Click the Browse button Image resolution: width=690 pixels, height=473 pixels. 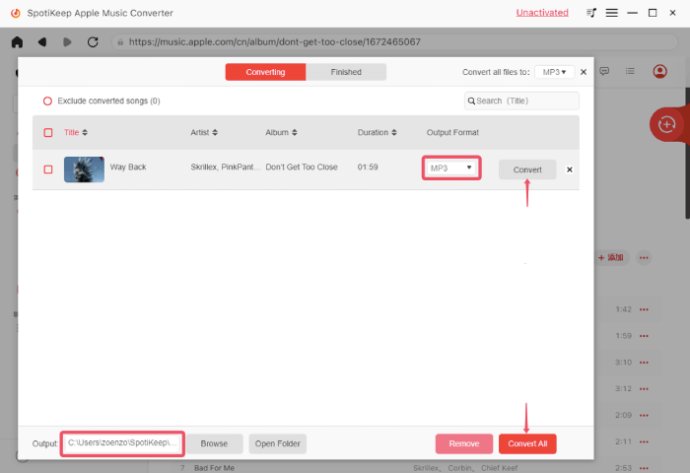[x=214, y=444]
